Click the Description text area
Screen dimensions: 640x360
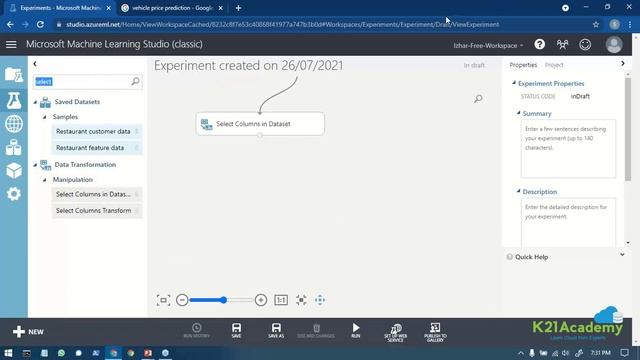point(568,222)
